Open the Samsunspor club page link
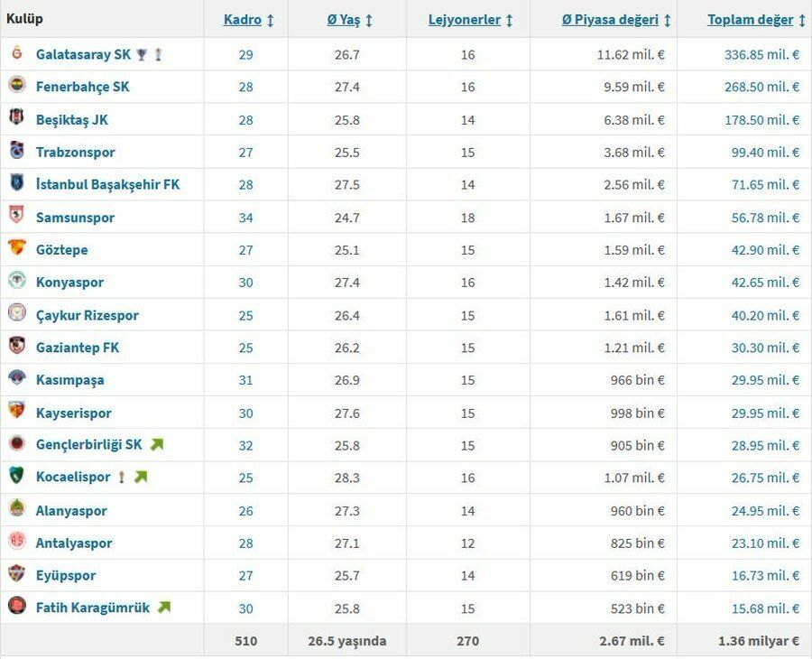This screenshot has width=812, height=659. click(75, 218)
